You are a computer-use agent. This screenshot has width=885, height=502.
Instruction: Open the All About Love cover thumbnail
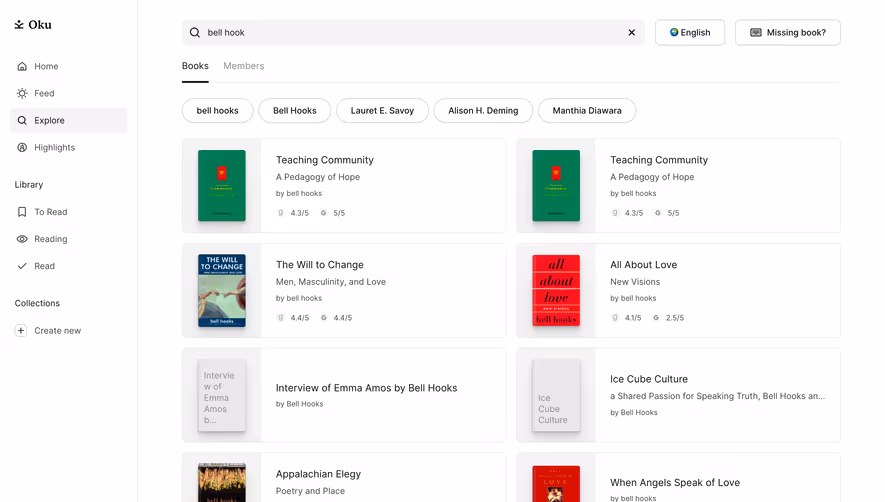[x=556, y=290]
